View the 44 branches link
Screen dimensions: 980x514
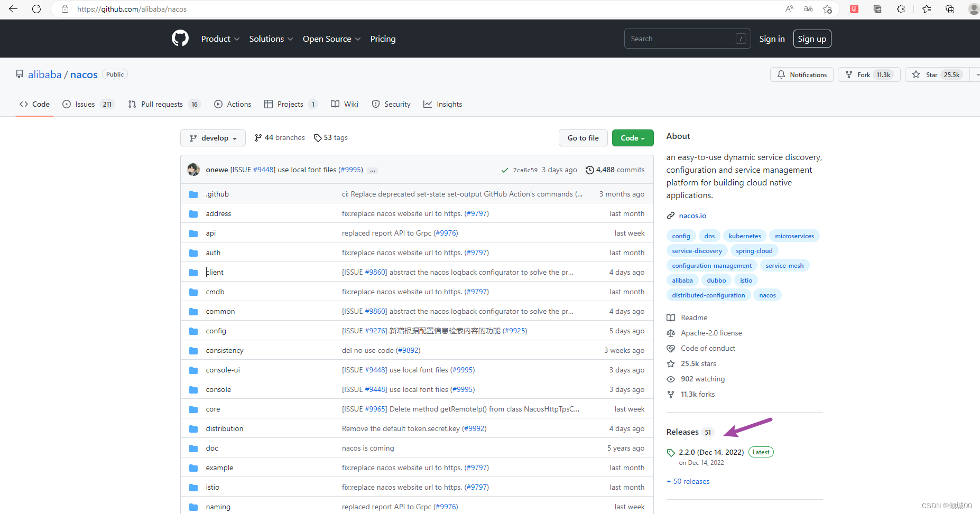[280, 137]
